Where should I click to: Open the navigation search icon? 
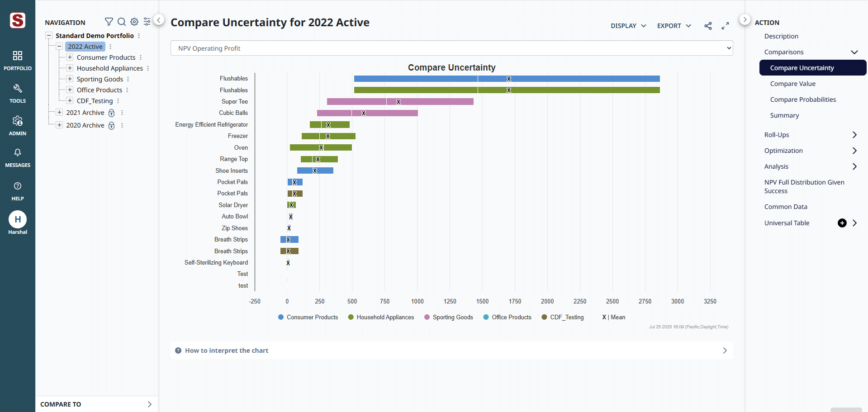point(122,22)
